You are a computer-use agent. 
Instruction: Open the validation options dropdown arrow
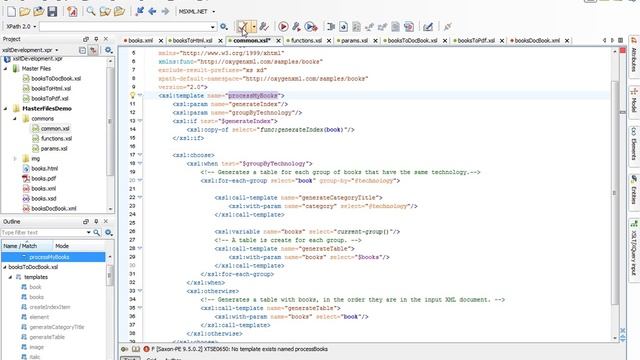[254, 27]
